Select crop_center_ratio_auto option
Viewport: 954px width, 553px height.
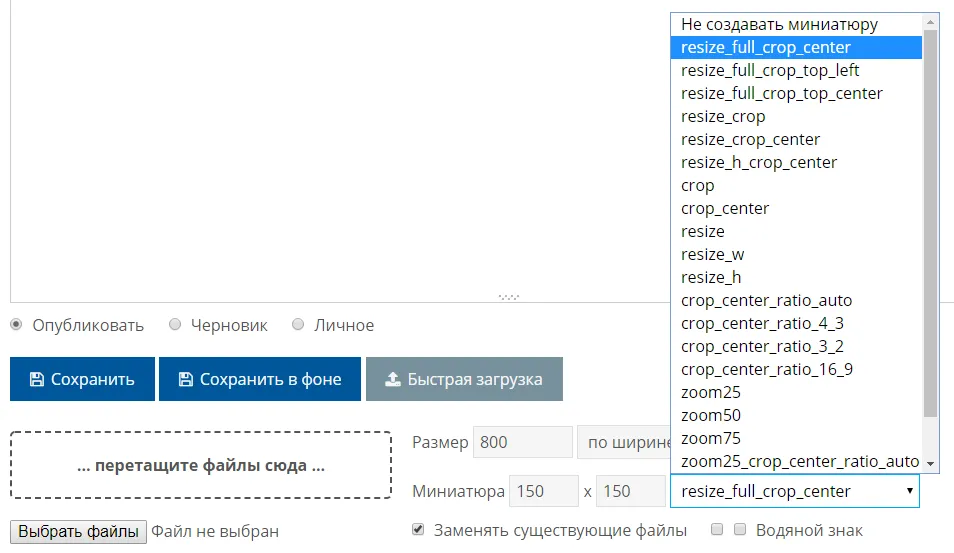tap(796, 301)
